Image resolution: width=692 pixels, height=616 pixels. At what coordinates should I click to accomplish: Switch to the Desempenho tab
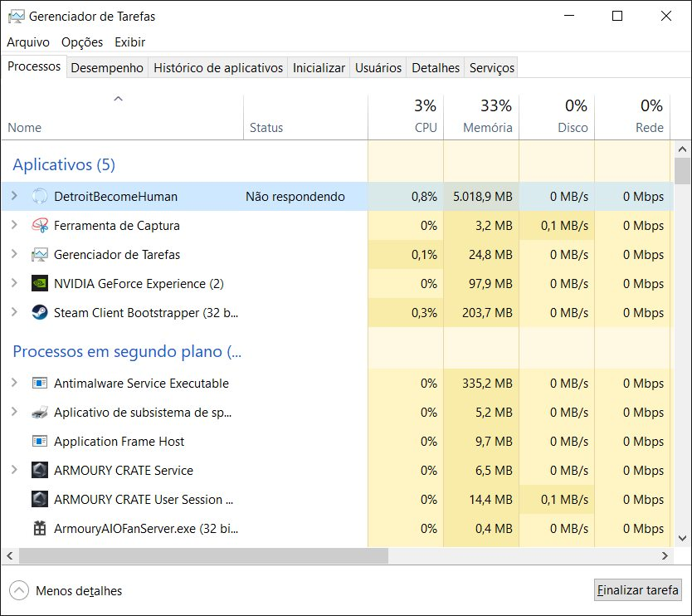(107, 67)
